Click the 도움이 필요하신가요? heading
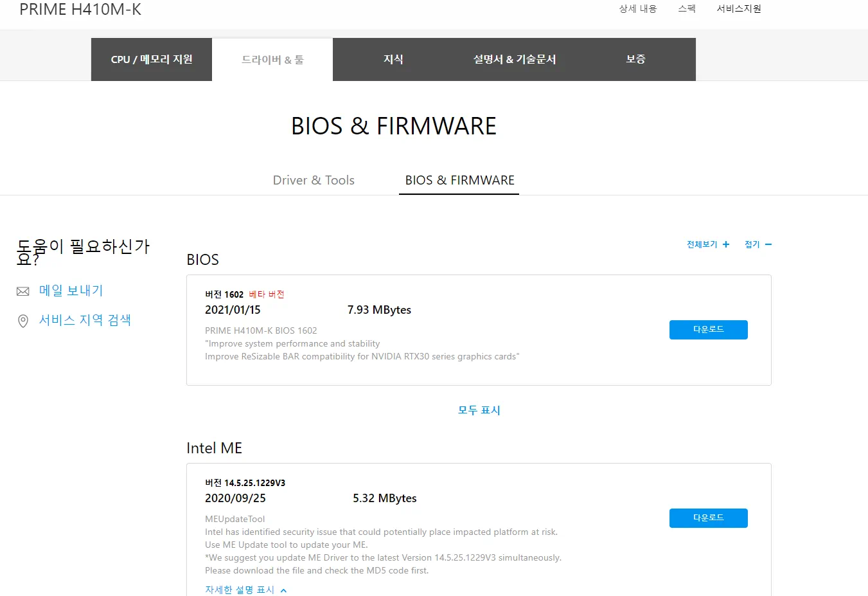The width and height of the screenshot is (868, 596). point(83,252)
